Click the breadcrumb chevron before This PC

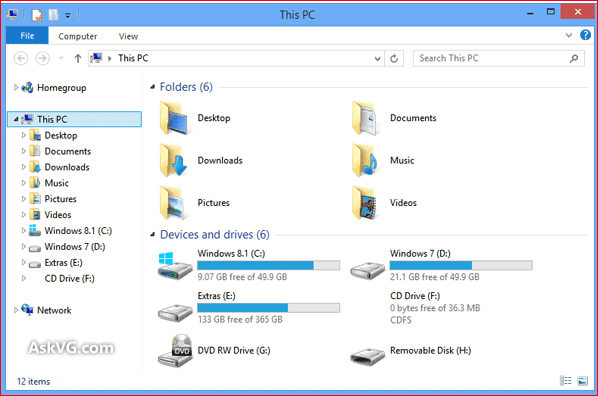109,58
